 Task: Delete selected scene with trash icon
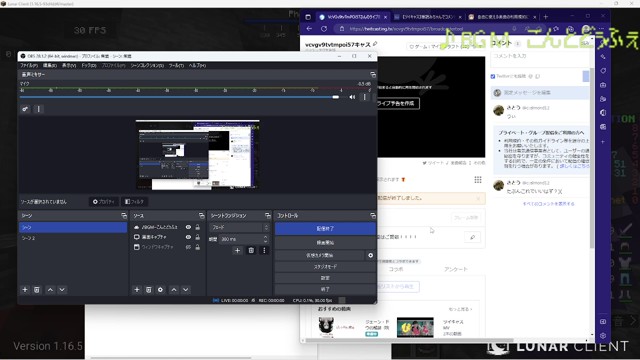click(x=37, y=289)
